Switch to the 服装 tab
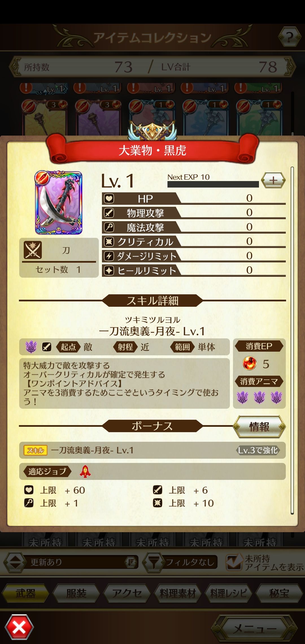 point(76,593)
